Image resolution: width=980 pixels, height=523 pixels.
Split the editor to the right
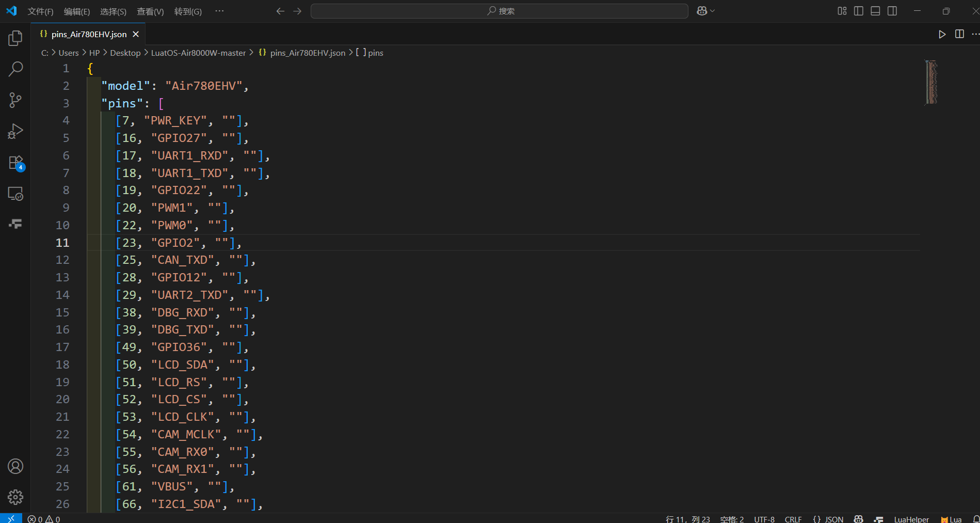click(959, 34)
